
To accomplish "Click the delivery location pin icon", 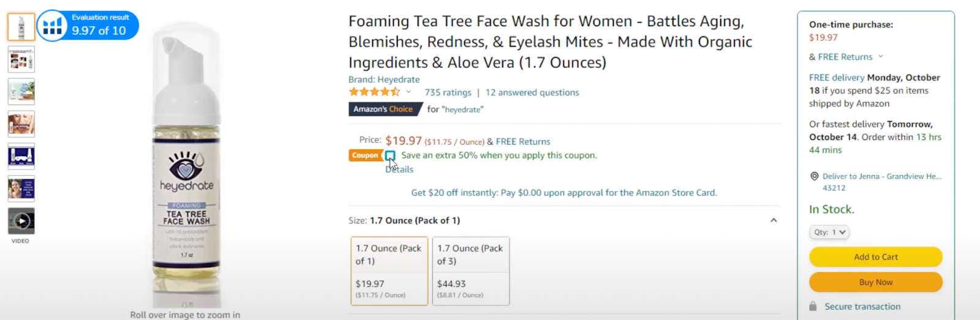I will pos(814,176).
